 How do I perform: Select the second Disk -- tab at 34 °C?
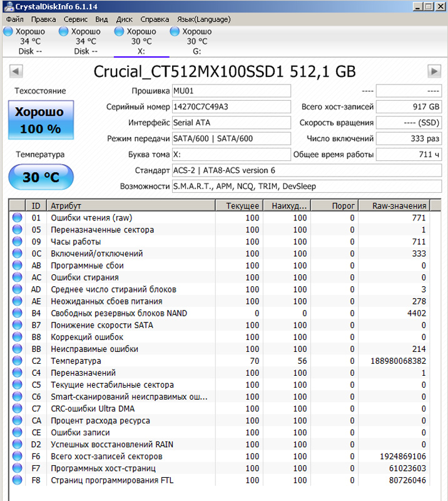click(86, 41)
